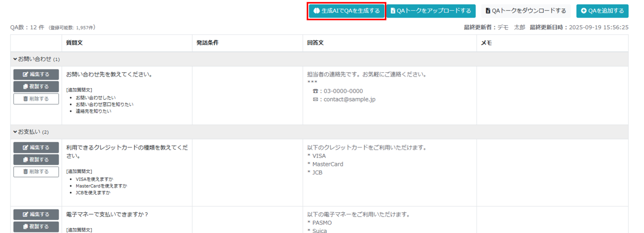Edit the クレジットカード question with 編集する
Image resolution: width=644 pixels, height=233 pixels.
coord(36,147)
